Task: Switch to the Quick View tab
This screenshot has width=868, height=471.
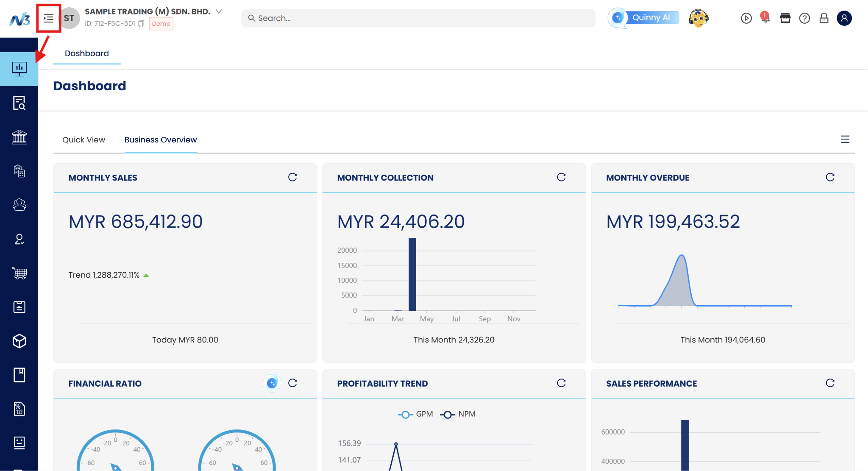Action: [x=83, y=140]
